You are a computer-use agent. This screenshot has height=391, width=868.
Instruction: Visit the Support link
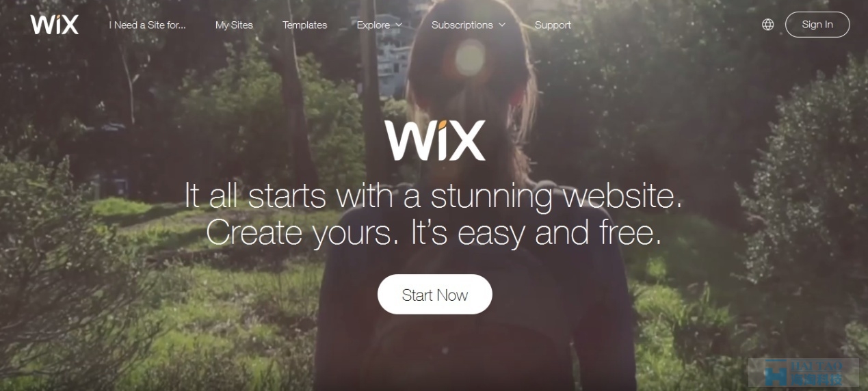(x=553, y=25)
